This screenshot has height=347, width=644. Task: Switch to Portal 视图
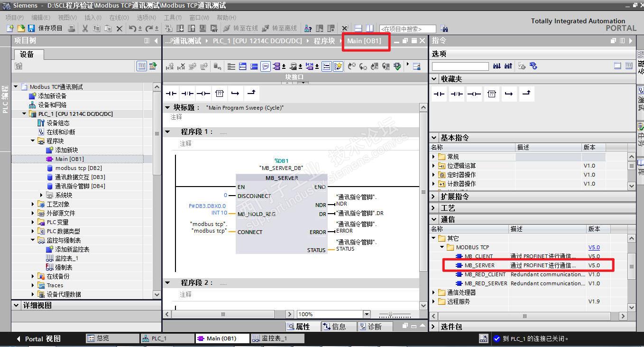pos(38,339)
